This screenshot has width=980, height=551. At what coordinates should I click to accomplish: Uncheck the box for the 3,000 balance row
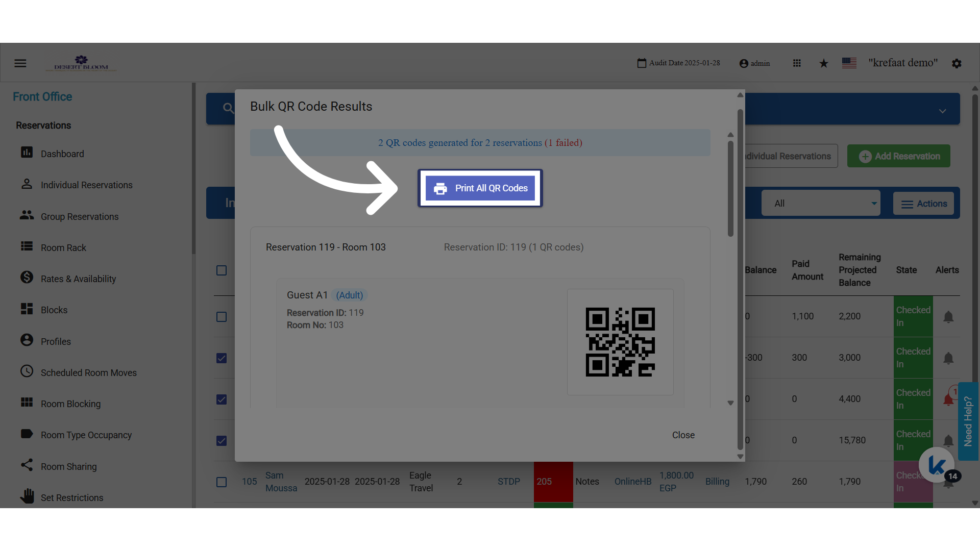(222, 358)
